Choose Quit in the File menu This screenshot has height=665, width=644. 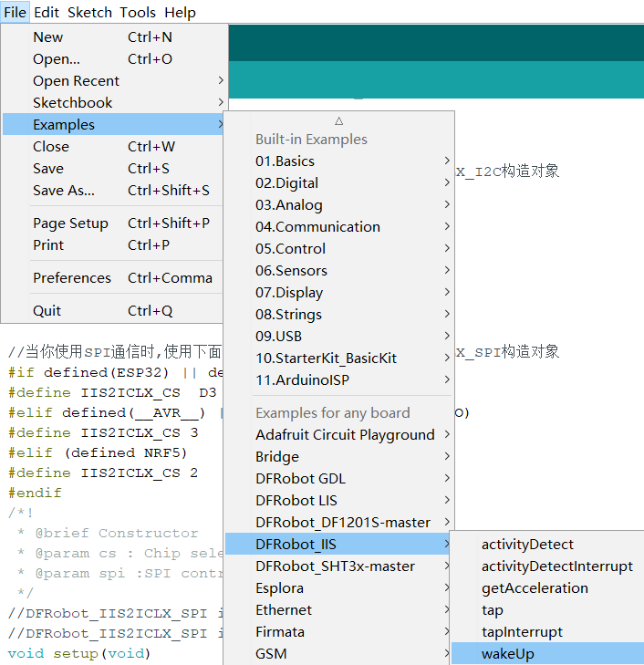113,311
